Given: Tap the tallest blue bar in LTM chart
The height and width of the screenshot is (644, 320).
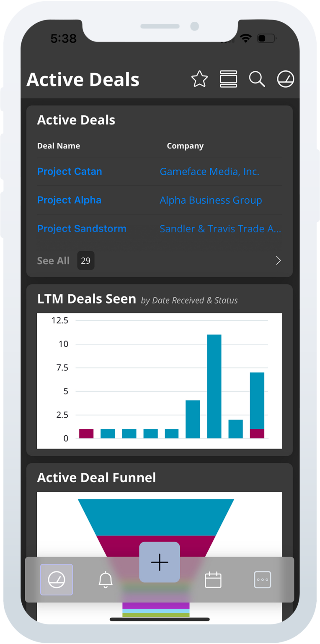Looking at the screenshot, I should [214, 386].
